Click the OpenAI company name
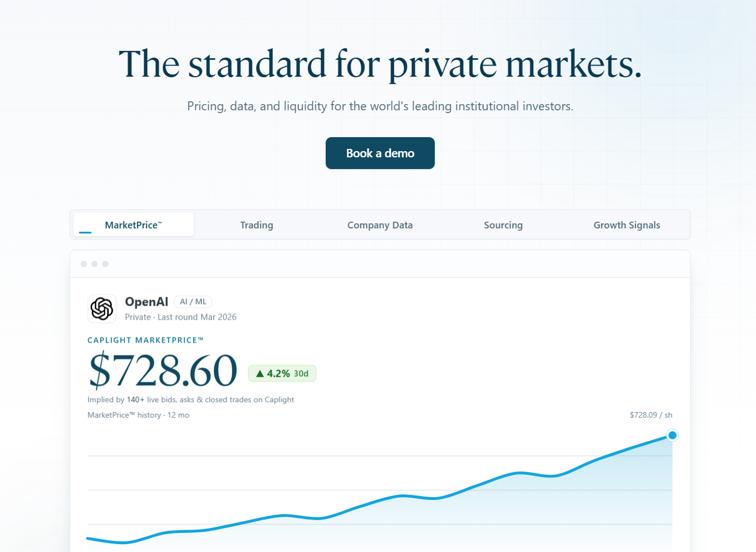Image resolution: width=756 pixels, height=552 pixels. click(x=147, y=302)
